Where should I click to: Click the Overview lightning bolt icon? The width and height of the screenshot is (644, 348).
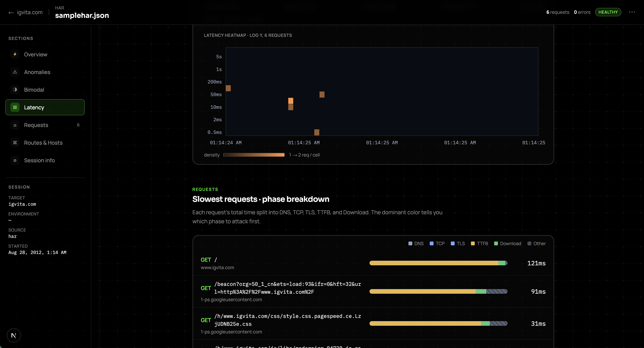(x=15, y=54)
